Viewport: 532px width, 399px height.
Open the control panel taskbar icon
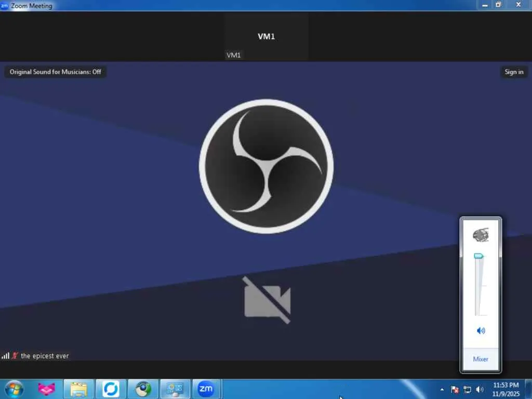pos(176,389)
